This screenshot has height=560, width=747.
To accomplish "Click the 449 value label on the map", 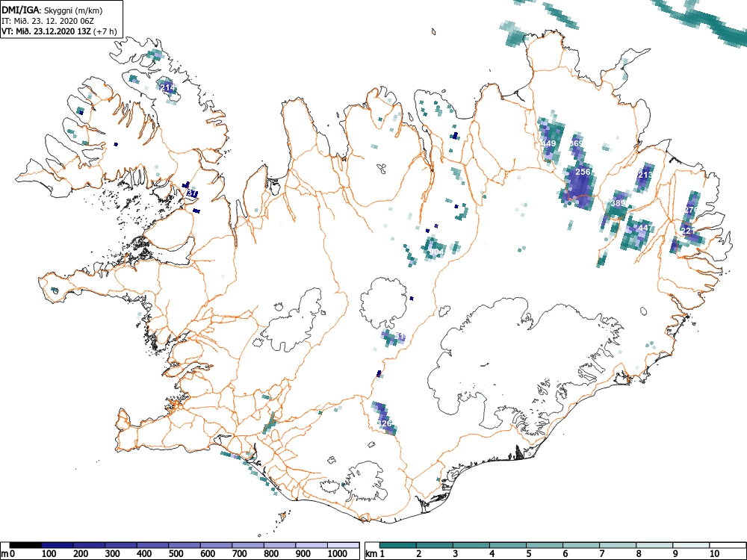I will coord(548,143).
